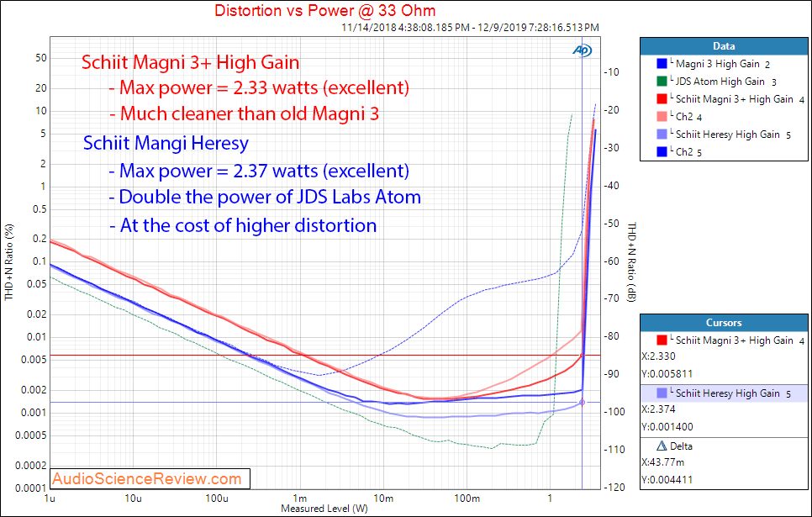This screenshot has height=517, width=812.
Task: Click the 'THD+N Ratio (dB)' right axis label
Action: (x=632, y=262)
